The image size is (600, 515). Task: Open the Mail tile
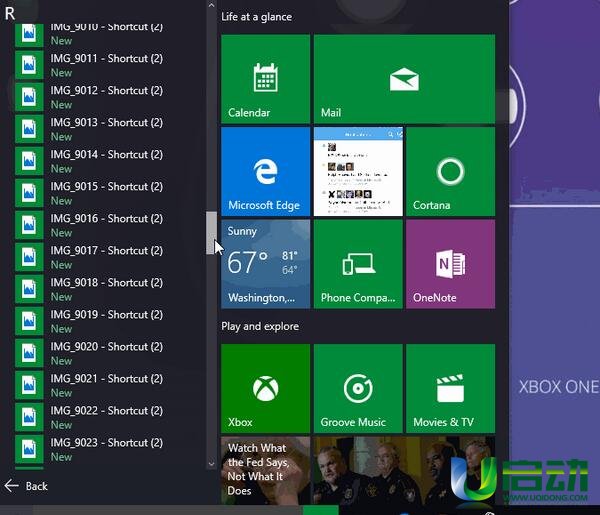point(404,79)
